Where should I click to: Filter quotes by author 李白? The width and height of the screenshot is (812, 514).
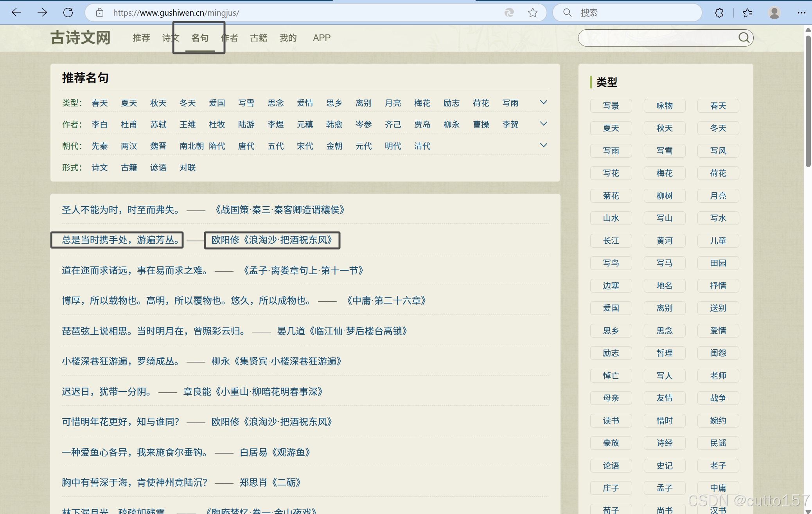click(x=99, y=124)
